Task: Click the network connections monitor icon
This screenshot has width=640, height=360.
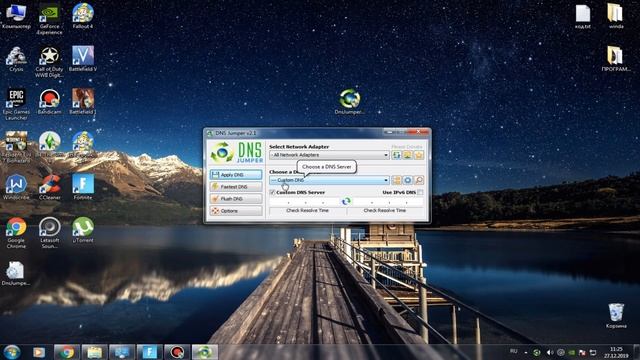Action: click(x=407, y=155)
